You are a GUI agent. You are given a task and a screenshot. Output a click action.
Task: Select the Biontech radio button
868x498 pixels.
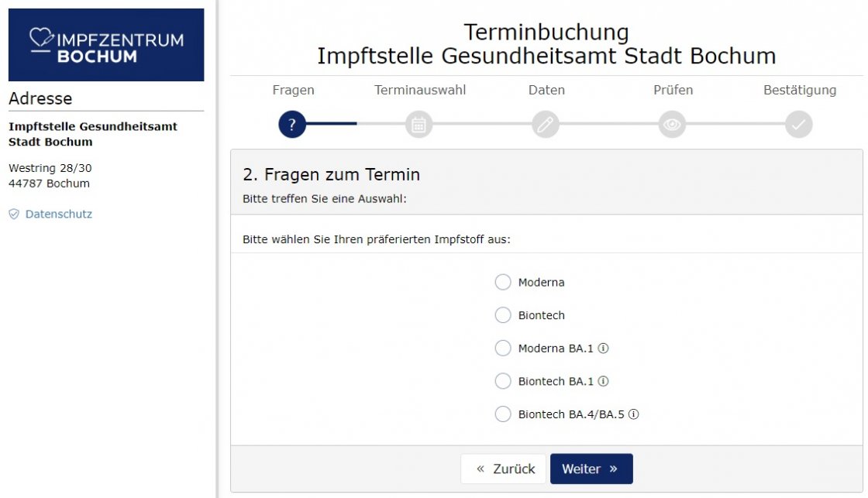(x=503, y=315)
